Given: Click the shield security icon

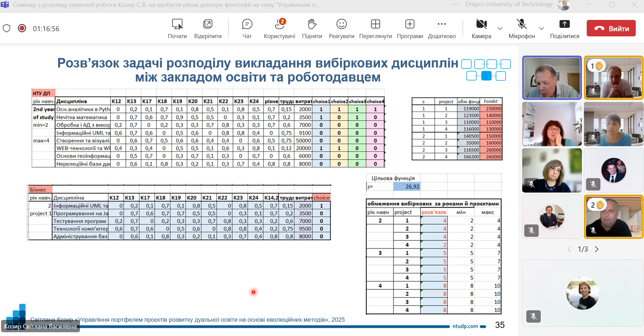Looking at the screenshot, I should (x=7, y=28).
